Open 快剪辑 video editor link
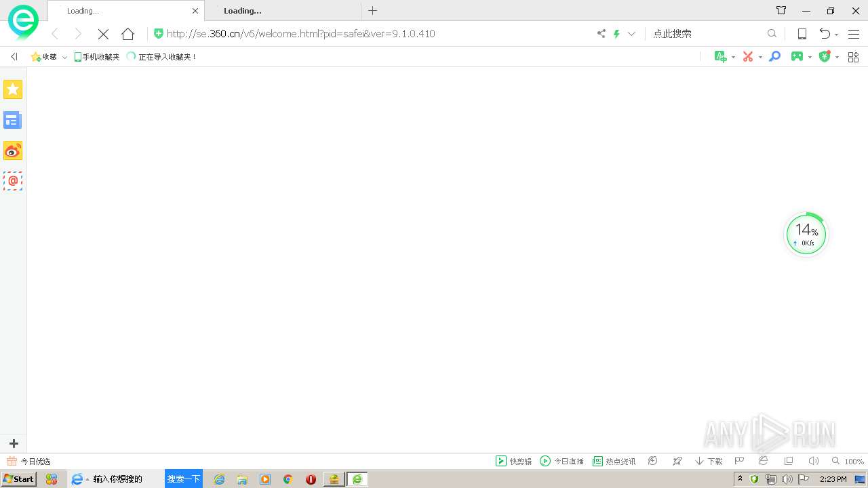Viewport: 868px width, 488px height. (x=513, y=461)
